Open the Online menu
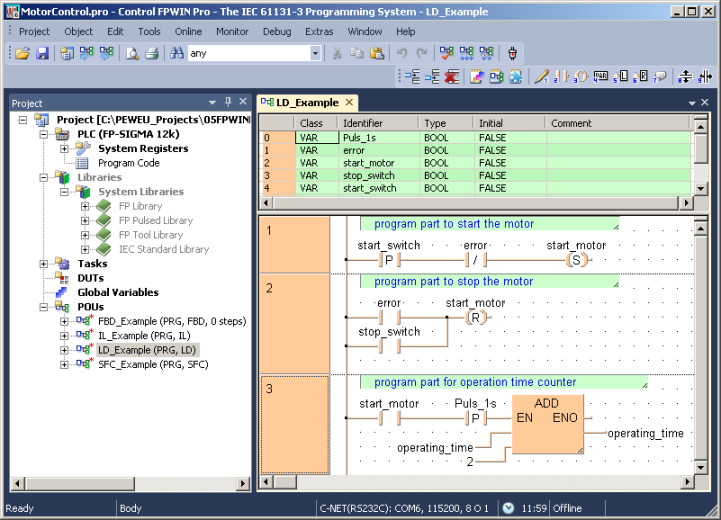This screenshot has width=721, height=520. (x=188, y=32)
